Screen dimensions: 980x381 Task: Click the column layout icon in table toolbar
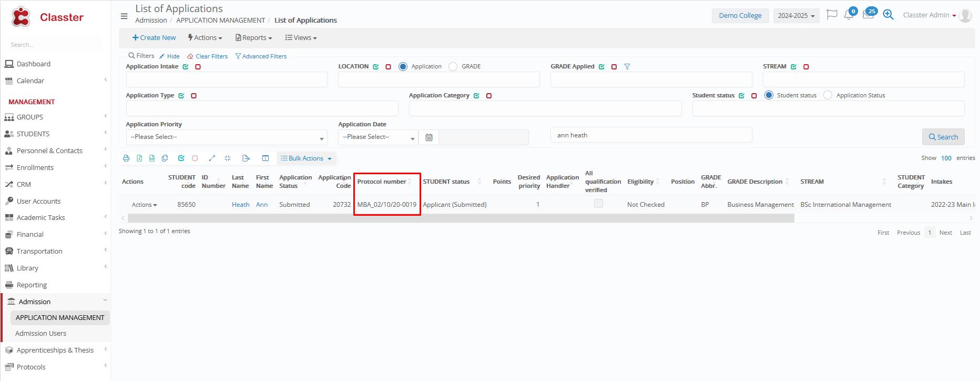(x=266, y=158)
